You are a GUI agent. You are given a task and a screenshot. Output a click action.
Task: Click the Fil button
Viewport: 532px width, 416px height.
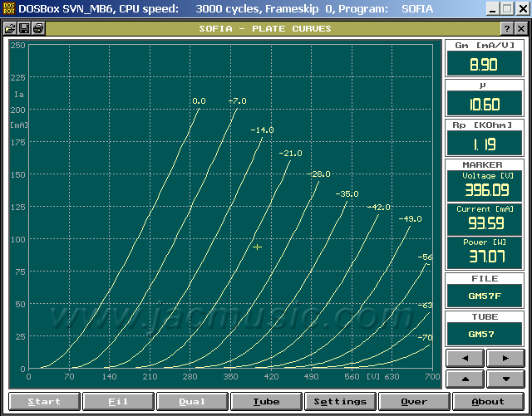point(118,401)
